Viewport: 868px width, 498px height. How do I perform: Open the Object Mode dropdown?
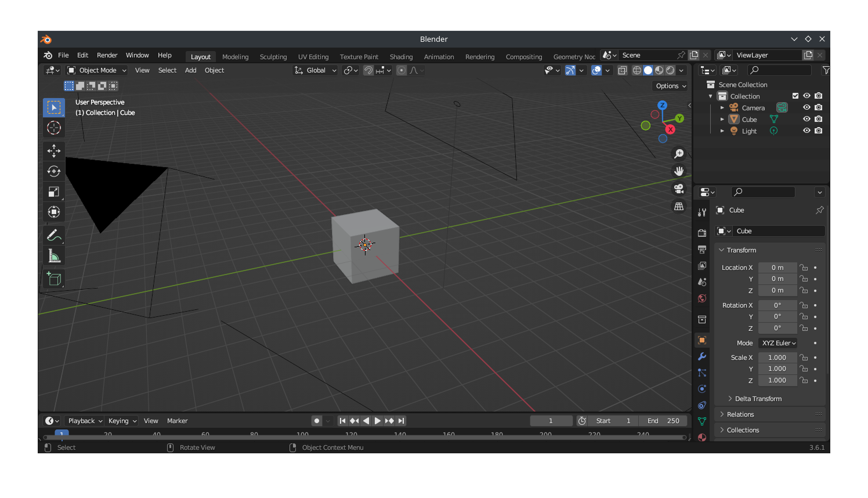[97, 70]
